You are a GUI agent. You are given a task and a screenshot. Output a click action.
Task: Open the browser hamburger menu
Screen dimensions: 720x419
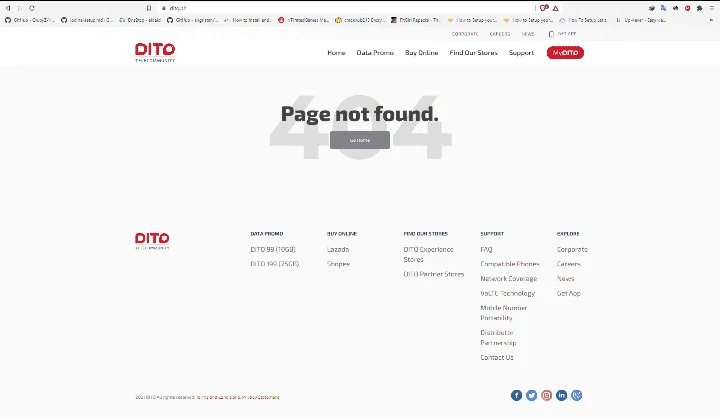pyautogui.click(x=712, y=8)
